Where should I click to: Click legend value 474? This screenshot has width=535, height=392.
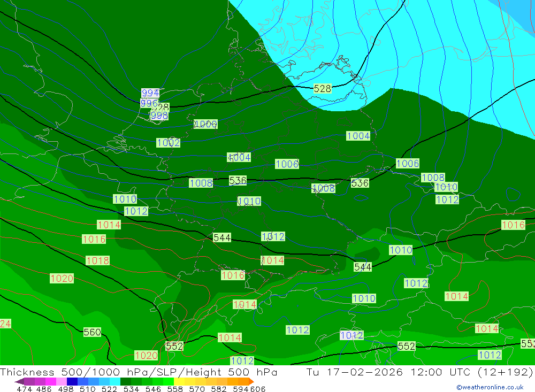pyautogui.click(x=24, y=389)
